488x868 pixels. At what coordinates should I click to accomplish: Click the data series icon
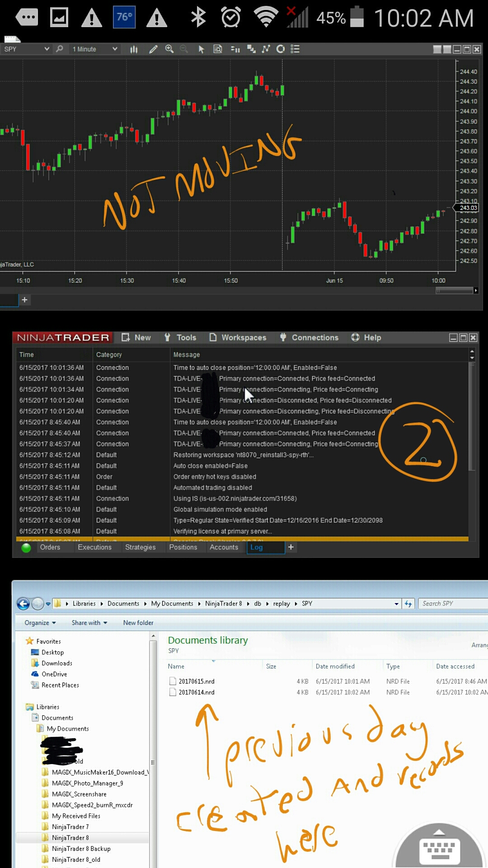pos(251,49)
